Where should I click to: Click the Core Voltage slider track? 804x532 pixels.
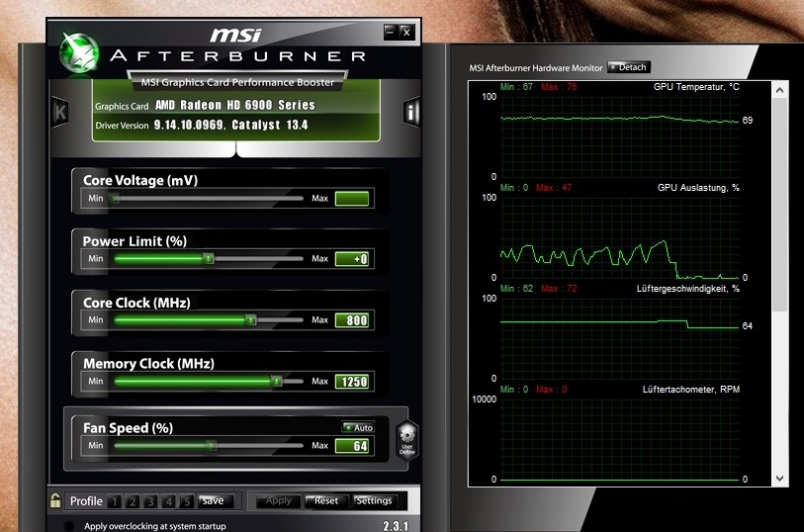click(x=208, y=199)
